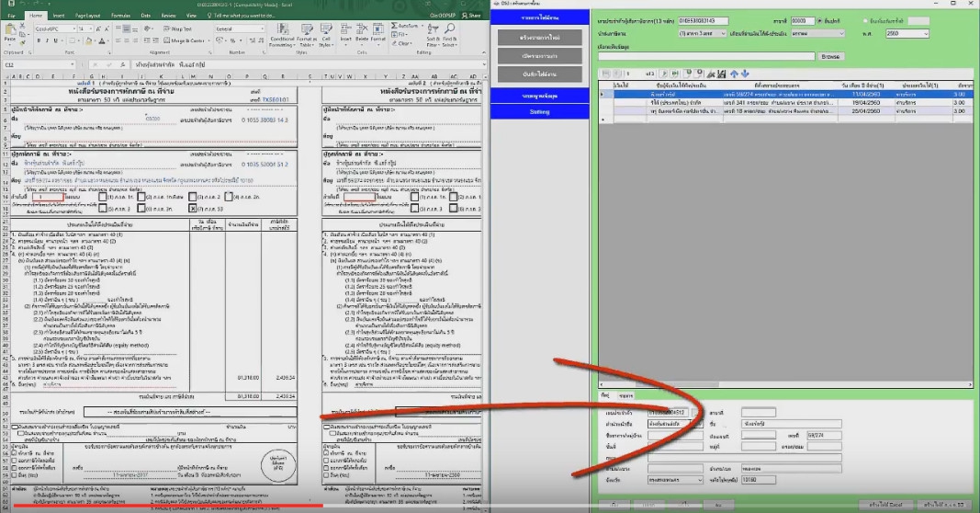Select the grid row dated 26/04/2560
The height and width of the screenshot is (513, 980).
(x=785, y=110)
